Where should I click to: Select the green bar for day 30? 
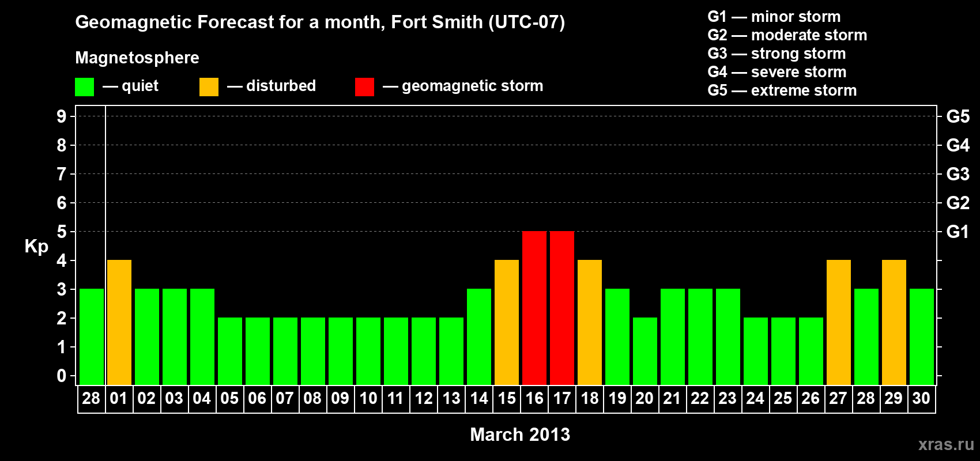tap(922, 337)
